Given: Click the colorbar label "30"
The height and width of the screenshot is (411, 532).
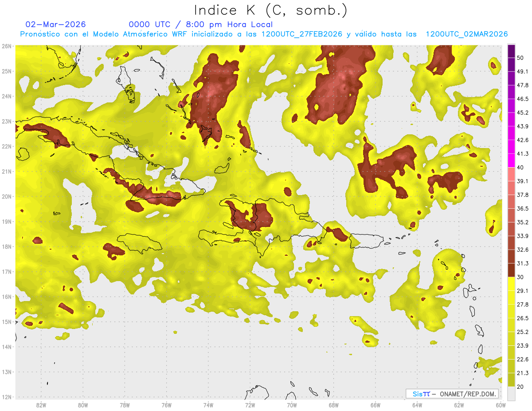Looking at the screenshot, I should (x=521, y=277).
